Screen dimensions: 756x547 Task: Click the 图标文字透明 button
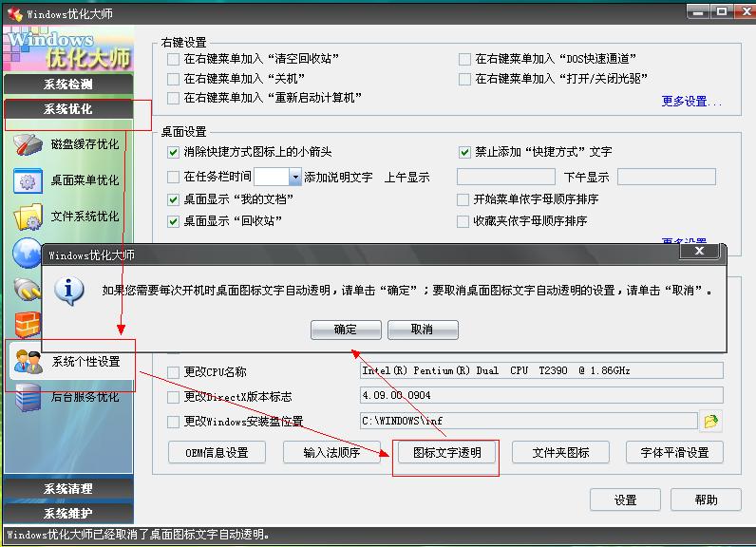tap(447, 453)
